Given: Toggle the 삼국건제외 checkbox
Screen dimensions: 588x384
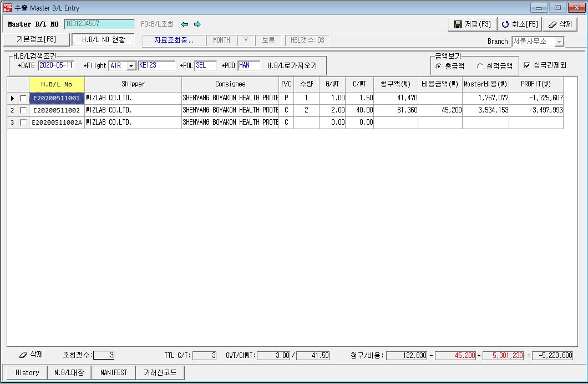Looking at the screenshot, I should click(x=527, y=65).
